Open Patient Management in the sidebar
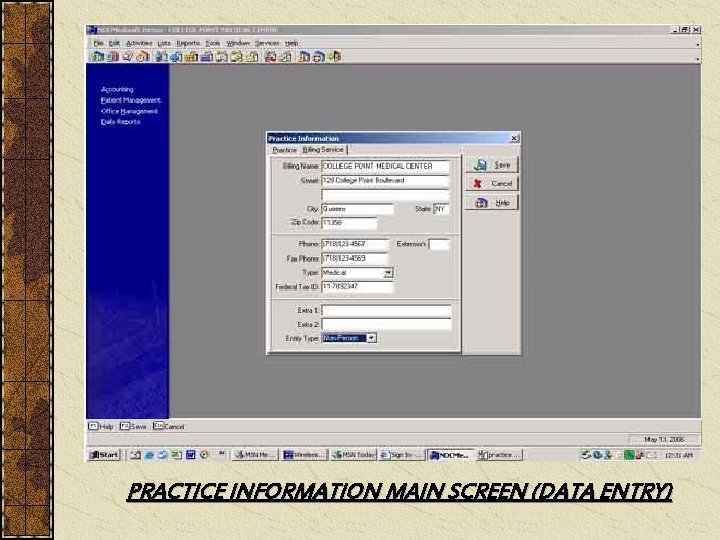Image resolution: width=720 pixels, height=540 pixels. [131, 100]
